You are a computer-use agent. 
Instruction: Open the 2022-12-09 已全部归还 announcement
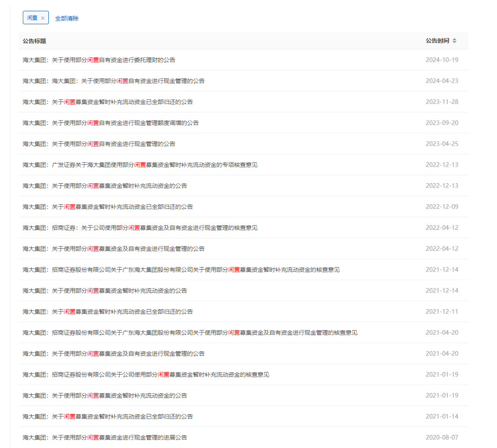click(x=108, y=207)
